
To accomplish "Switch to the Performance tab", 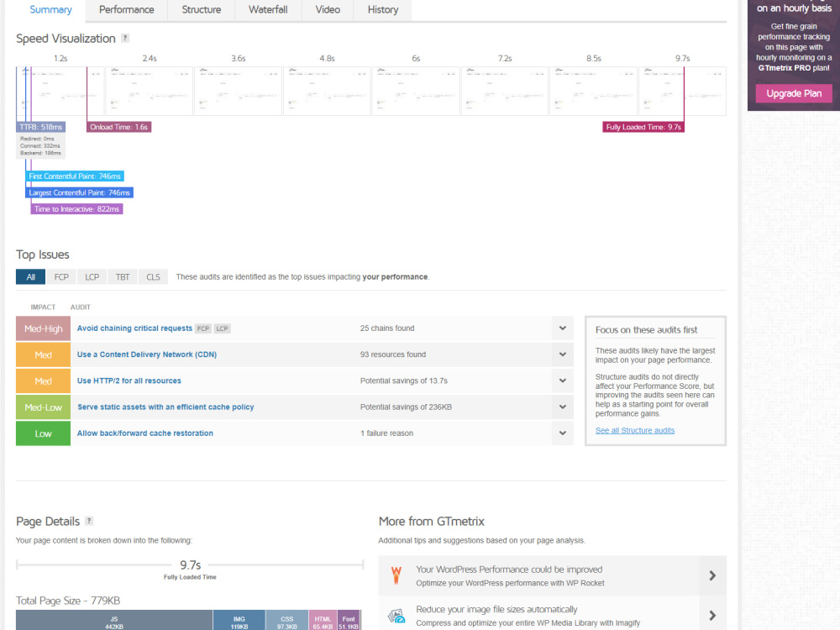I will pos(127,9).
